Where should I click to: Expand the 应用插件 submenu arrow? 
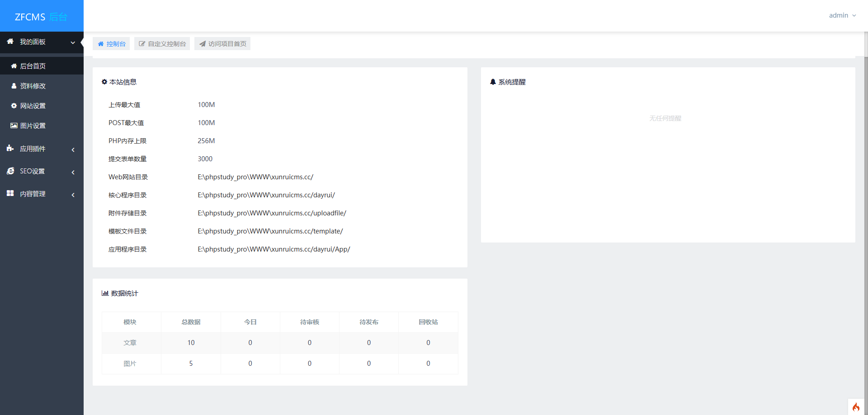[73, 149]
